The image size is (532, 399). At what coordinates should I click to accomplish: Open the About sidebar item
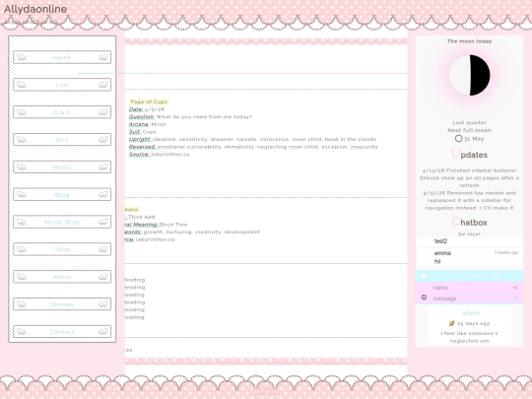point(62,277)
